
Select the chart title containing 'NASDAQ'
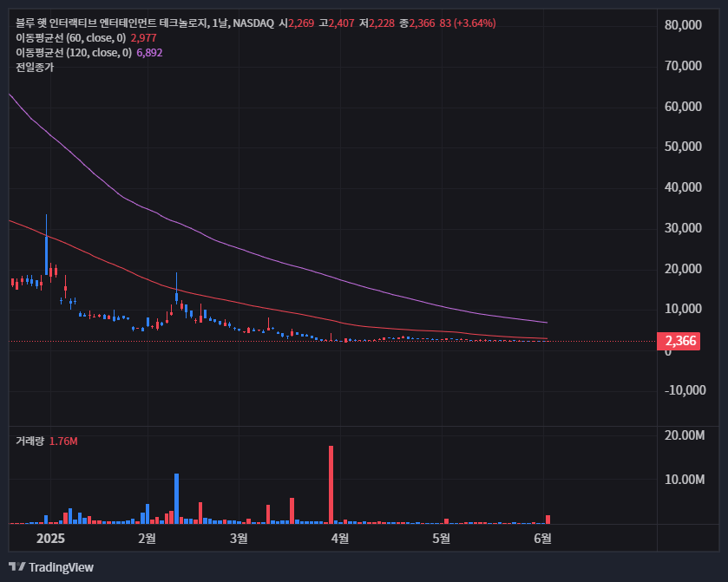pos(145,23)
